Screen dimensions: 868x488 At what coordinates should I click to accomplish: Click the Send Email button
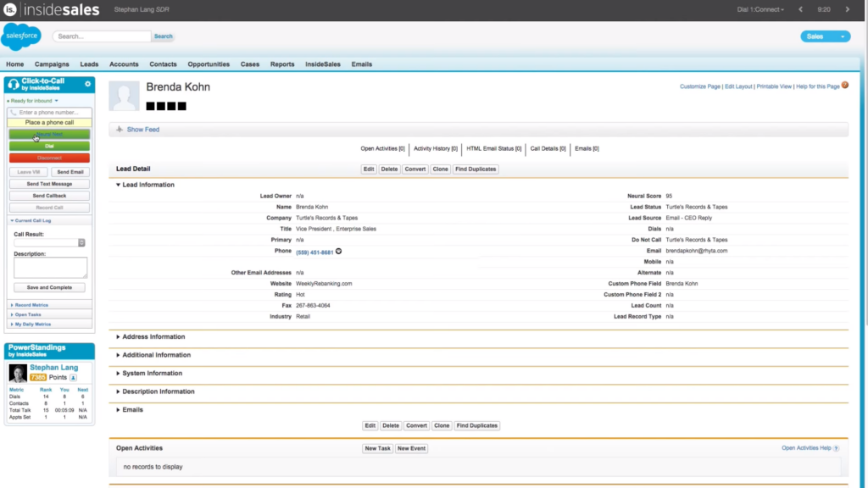pyautogui.click(x=70, y=172)
